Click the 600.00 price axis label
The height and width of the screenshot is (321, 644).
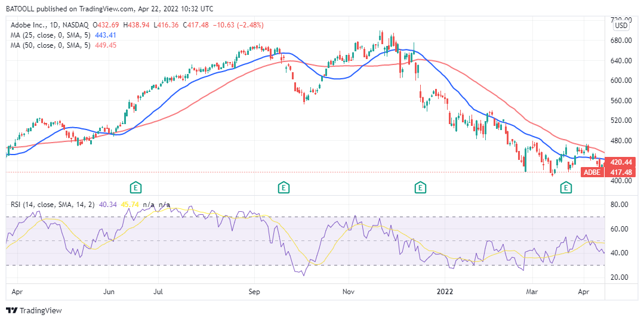pyautogui.click(x=621, y=81)
